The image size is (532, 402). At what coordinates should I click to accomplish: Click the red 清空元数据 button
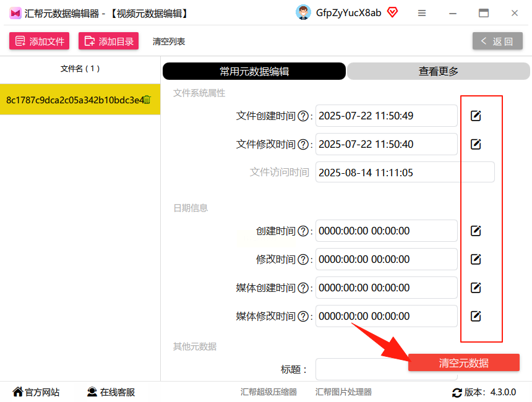(464, 362)
